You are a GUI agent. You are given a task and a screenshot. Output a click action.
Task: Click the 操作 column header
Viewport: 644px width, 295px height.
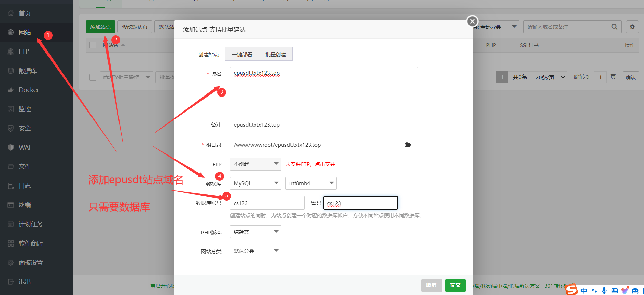click(630, 45)
